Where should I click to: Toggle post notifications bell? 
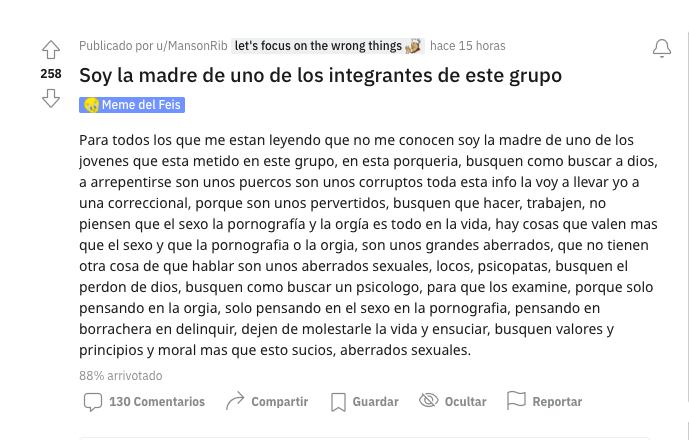662,49
